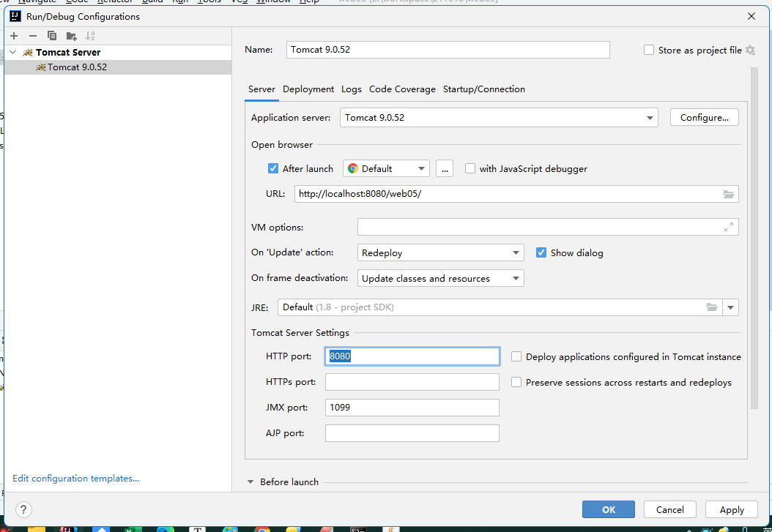Expand the VM options field editor

[x=729, y=227]
